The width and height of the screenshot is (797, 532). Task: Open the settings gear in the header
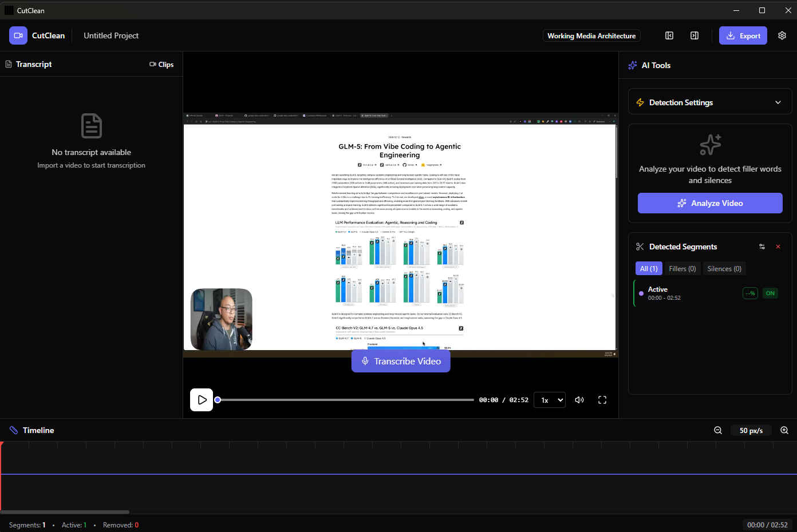pos(782,35)
